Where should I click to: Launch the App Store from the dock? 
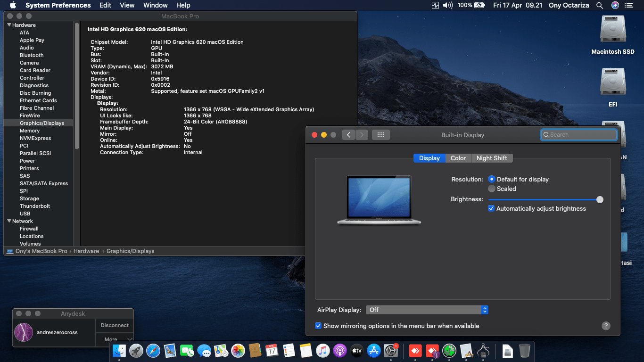pos(374,351)
